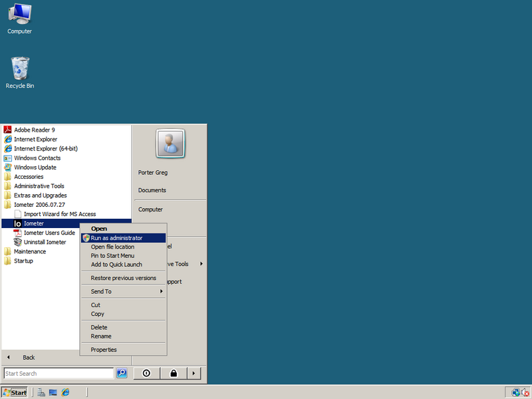Viewport: 532px width, 399px height.
Task: Select Pin to Start Menu
Action: [x=112, y=255]
